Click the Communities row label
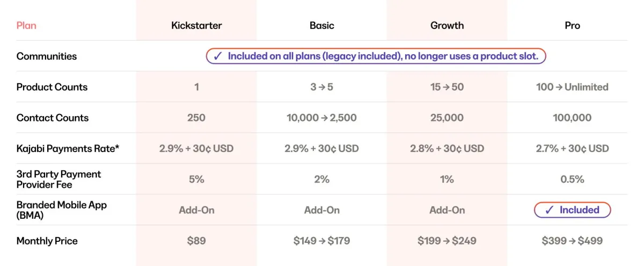This screenshot has width=644, height=266. [x=47, y=56]
